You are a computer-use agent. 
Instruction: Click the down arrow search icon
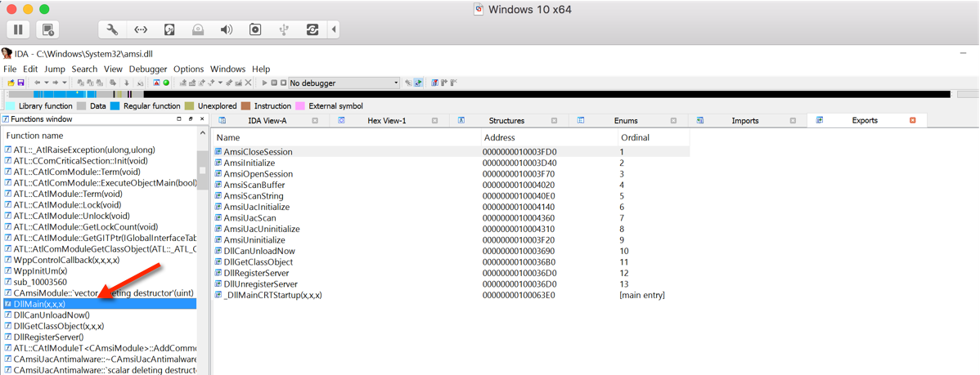click(x=127, y=83)
